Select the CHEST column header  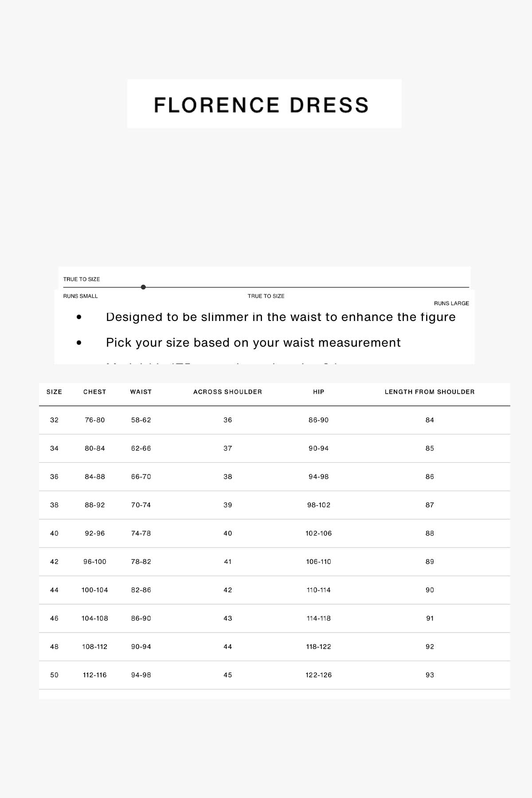coord(95,392)
